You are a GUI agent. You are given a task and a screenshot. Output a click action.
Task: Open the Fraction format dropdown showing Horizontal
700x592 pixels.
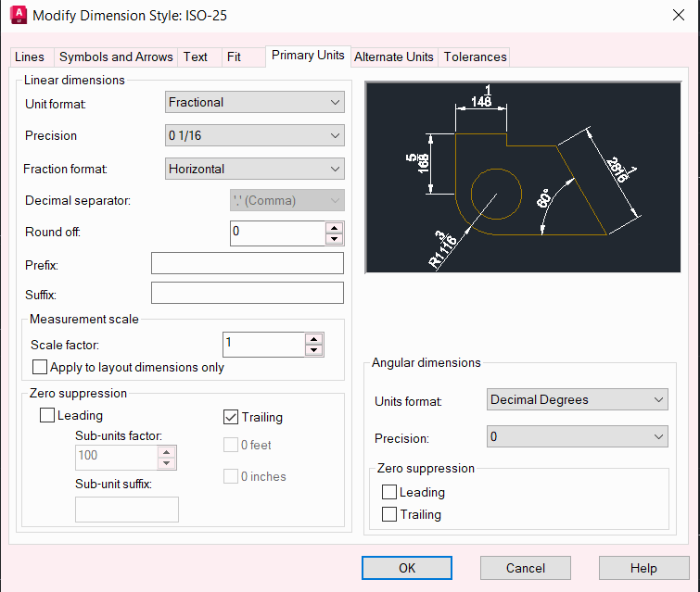[x=254, y=169]
